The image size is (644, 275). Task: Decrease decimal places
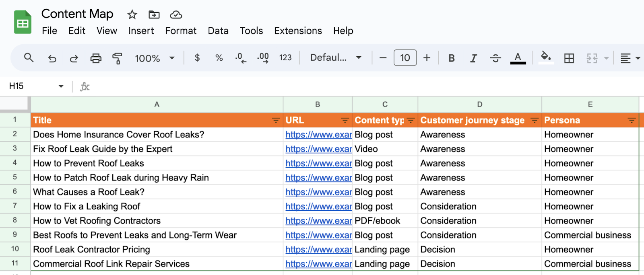click(x=241, y=58)
